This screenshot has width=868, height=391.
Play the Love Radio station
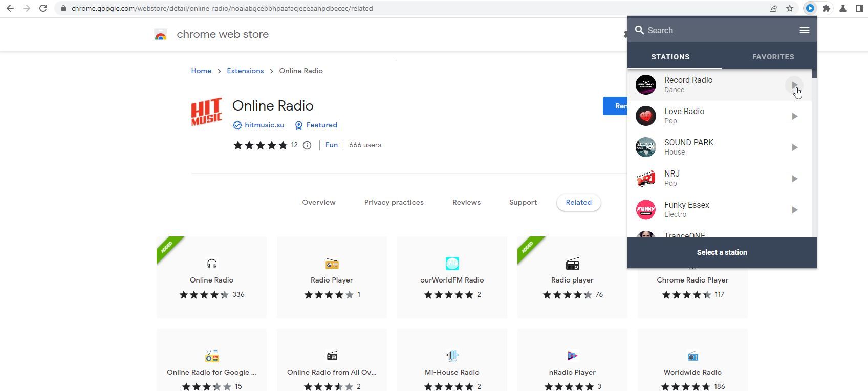pyautogui.click(x=794, y=116)
